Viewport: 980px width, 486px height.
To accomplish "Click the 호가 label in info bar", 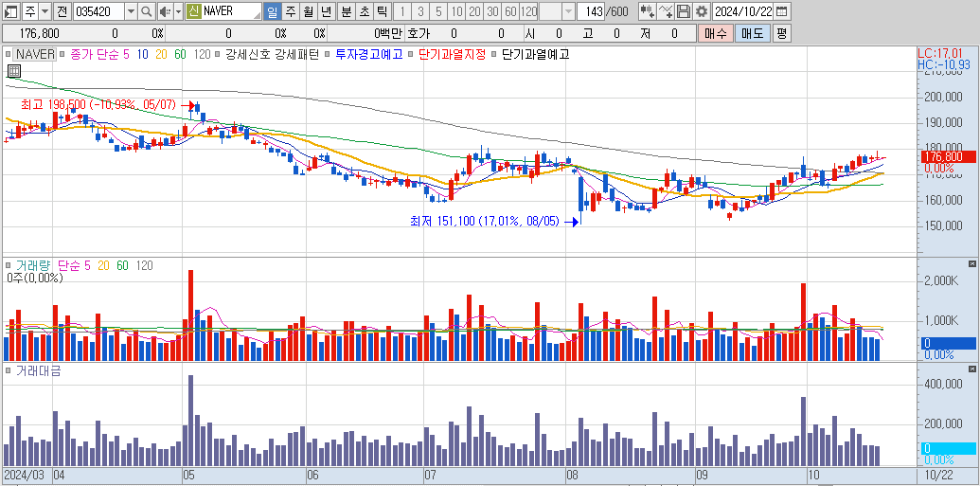I will click(419, 33).
